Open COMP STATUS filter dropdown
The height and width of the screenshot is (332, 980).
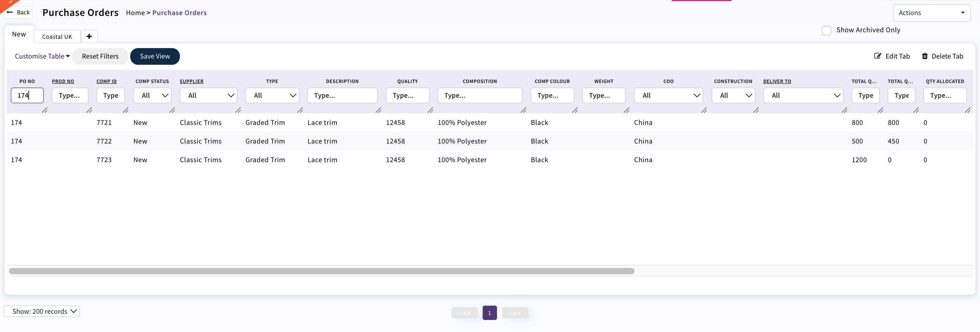[x=152, y=95]
